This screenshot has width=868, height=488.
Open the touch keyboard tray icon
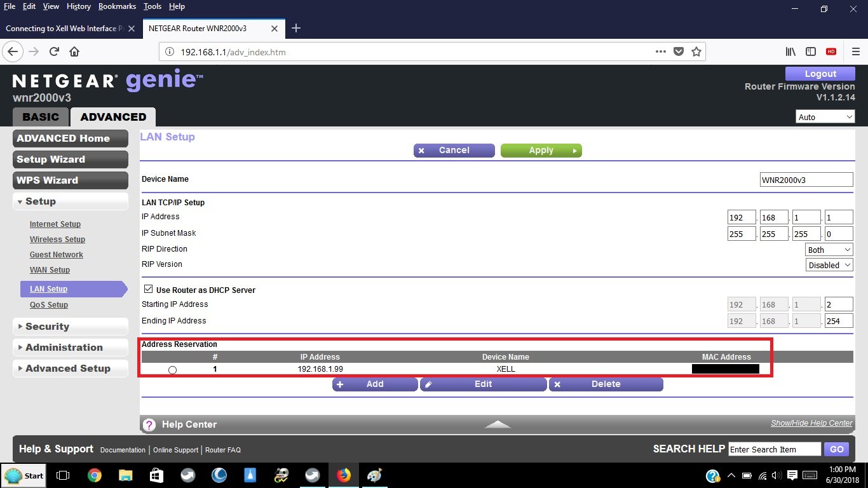[810, 475]
